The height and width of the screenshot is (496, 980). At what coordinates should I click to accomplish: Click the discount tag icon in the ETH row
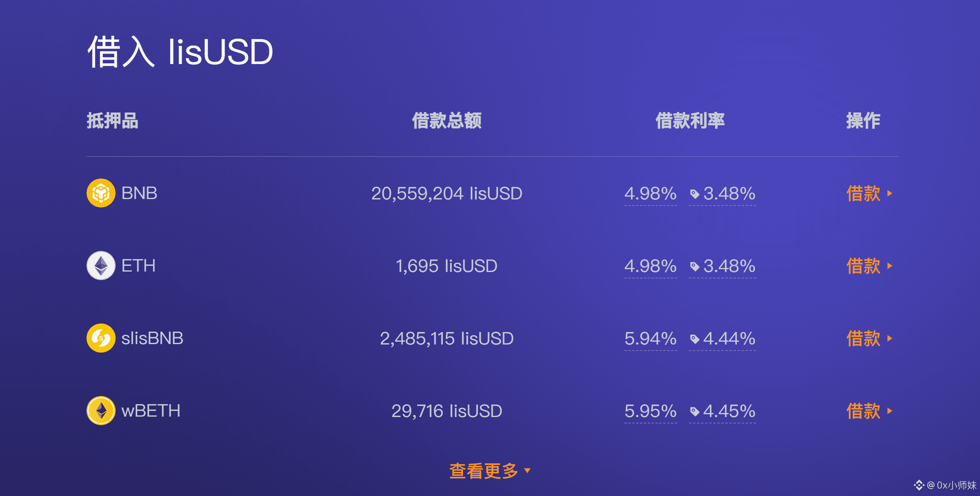[x=695, y=267]
